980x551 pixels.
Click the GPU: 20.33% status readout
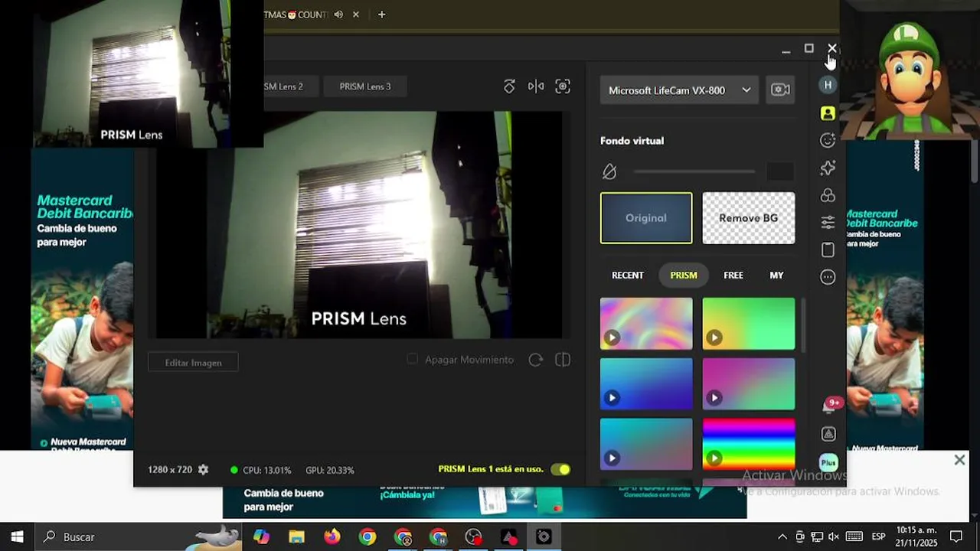[x=330, y=470]
